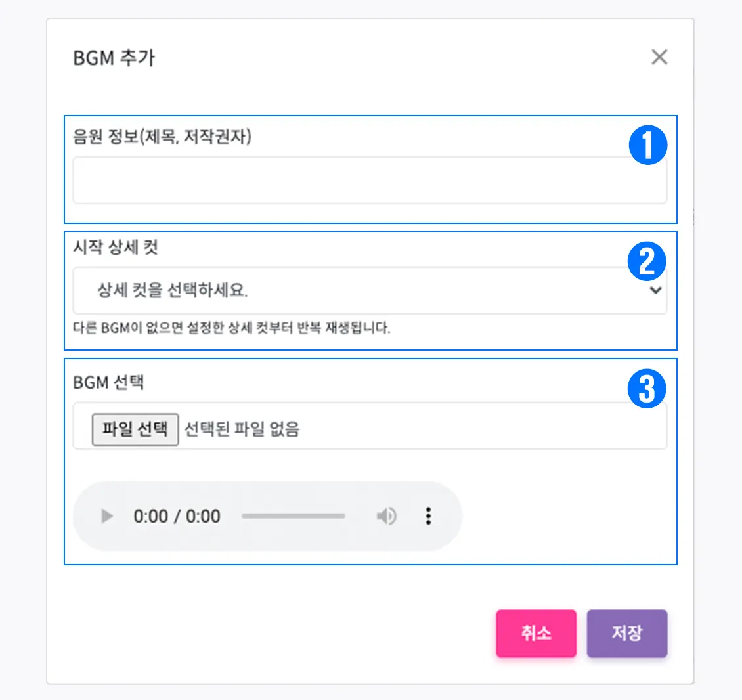Play the audio preview

tap(107, 516)
